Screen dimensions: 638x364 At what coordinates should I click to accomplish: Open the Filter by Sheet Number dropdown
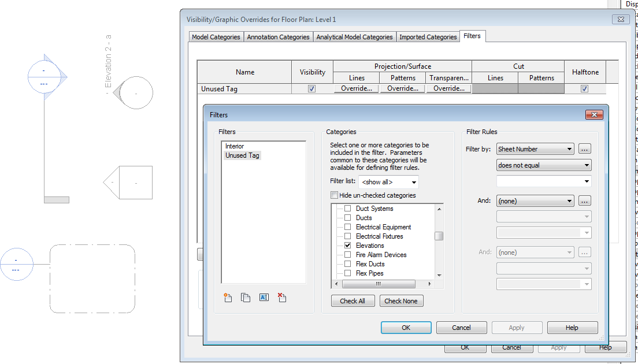coord(535,149)
